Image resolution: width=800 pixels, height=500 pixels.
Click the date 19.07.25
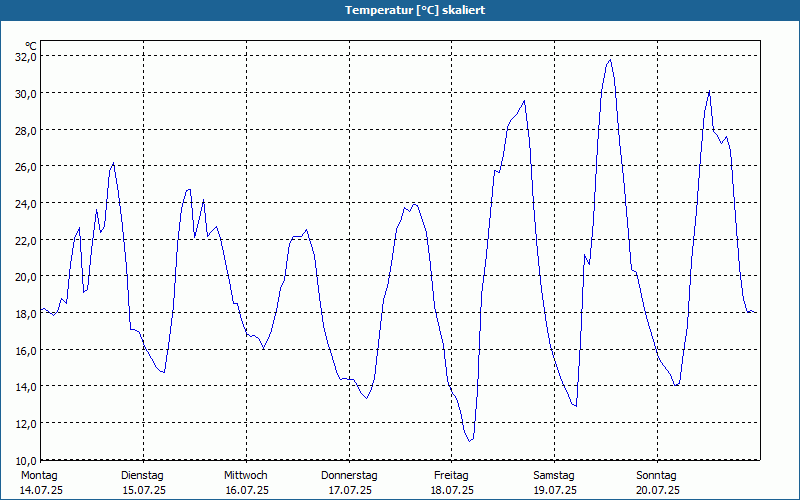click(555, 491)
